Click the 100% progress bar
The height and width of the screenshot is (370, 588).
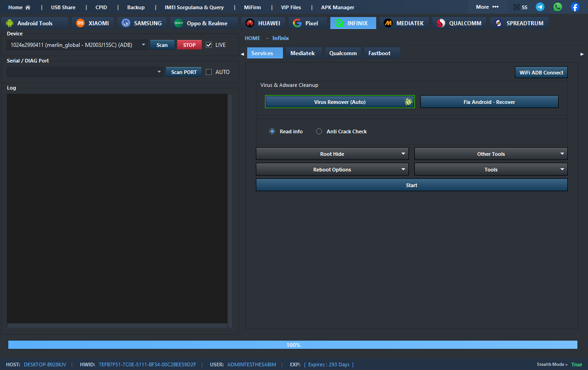click(x=293, y=345)
